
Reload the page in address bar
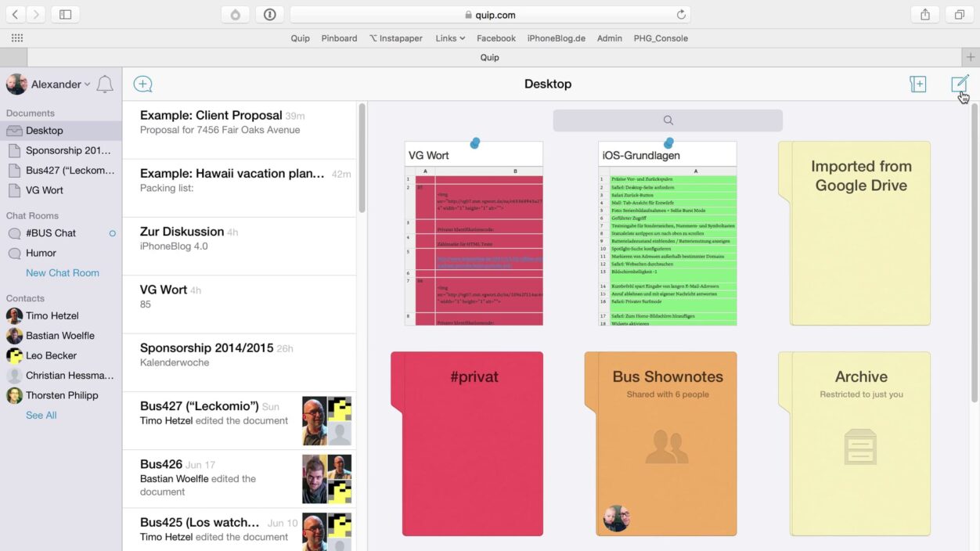pos(681,14)
